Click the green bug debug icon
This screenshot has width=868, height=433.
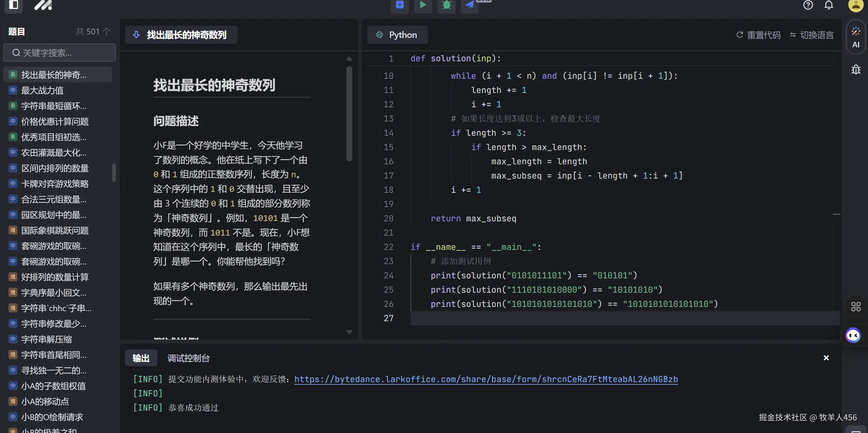click(446, 5)
